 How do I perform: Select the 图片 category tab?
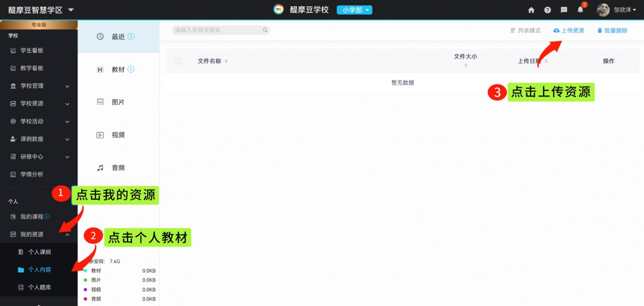(x=118, y=102)
